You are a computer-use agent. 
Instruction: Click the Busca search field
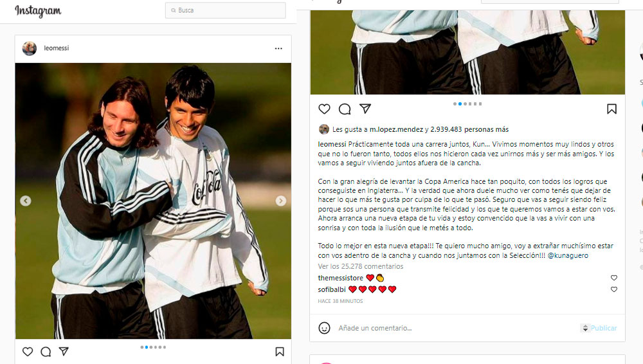pyautogui.click(x=226, y=10)
